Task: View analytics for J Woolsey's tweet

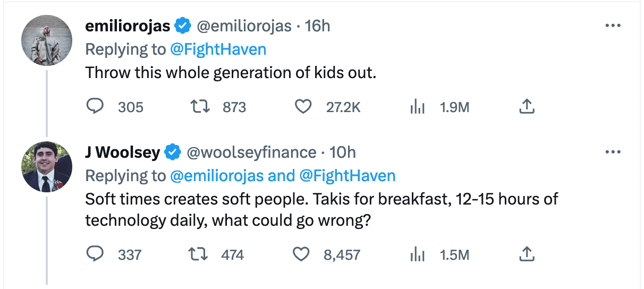Action: click(x=418, y=254)
